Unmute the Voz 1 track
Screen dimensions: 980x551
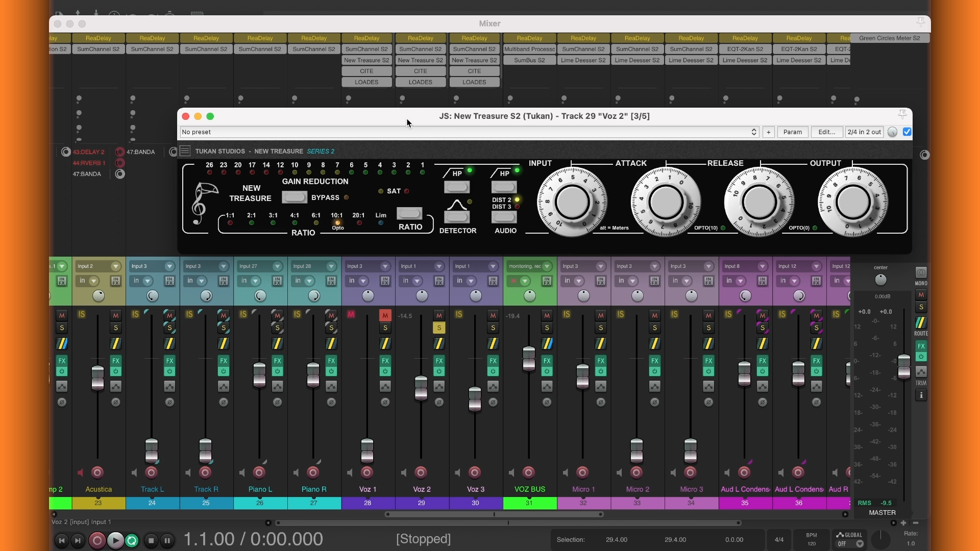point(385,315)
